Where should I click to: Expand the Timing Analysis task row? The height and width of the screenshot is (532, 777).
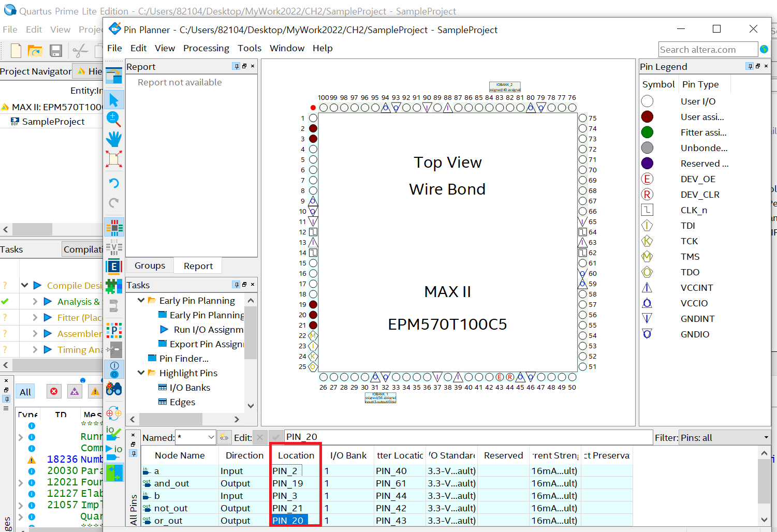[35, 349]
